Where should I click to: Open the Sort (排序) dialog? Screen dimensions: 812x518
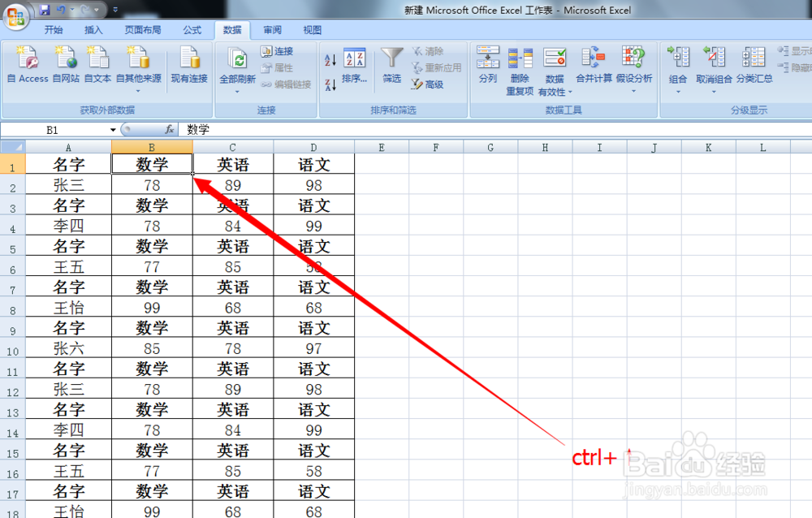pos(354,65)
